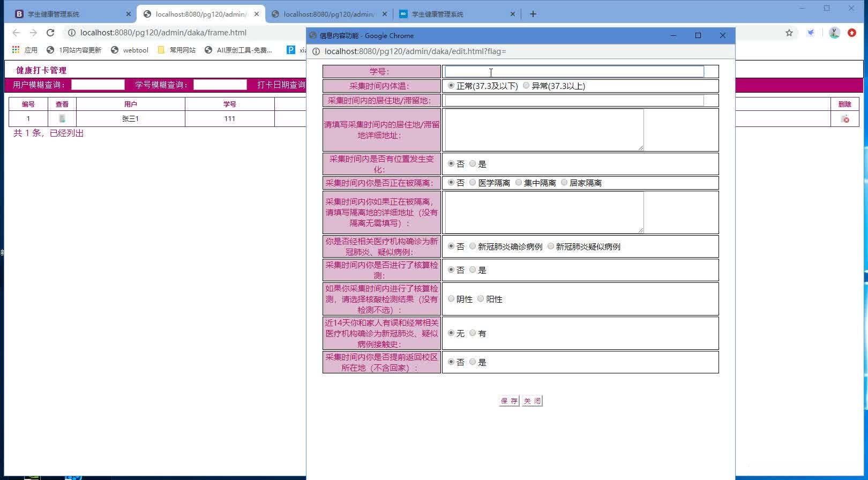Maximize the 信息内容功能 popup window
Viewport: 868px width, 480px height.
click(x=698, y=35)
